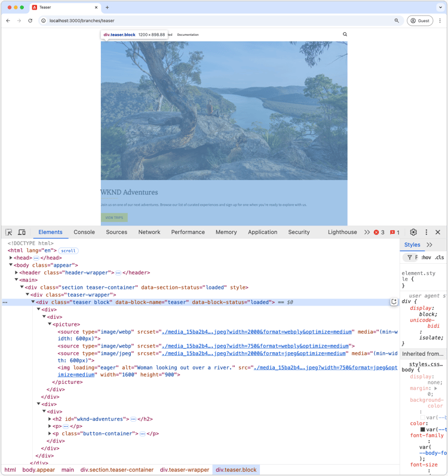The height and width of the screenshot is (476, 448).
Task: Click the ellipsis inside the head element
Action: [x=36, y=258]
